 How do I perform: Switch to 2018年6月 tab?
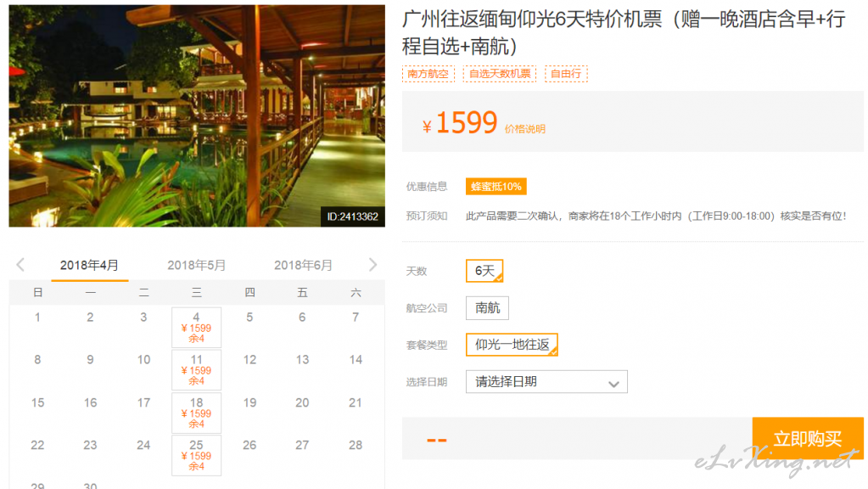(x=304, y=265)
